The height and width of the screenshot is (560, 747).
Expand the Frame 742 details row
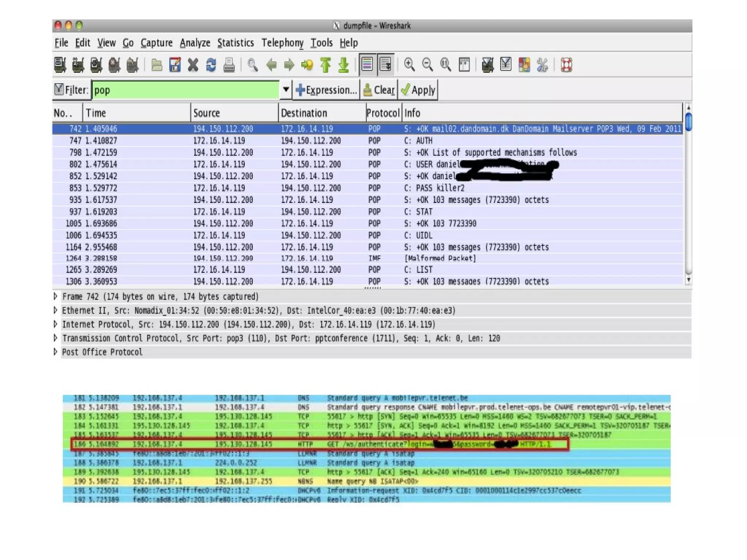click(55, 296)
